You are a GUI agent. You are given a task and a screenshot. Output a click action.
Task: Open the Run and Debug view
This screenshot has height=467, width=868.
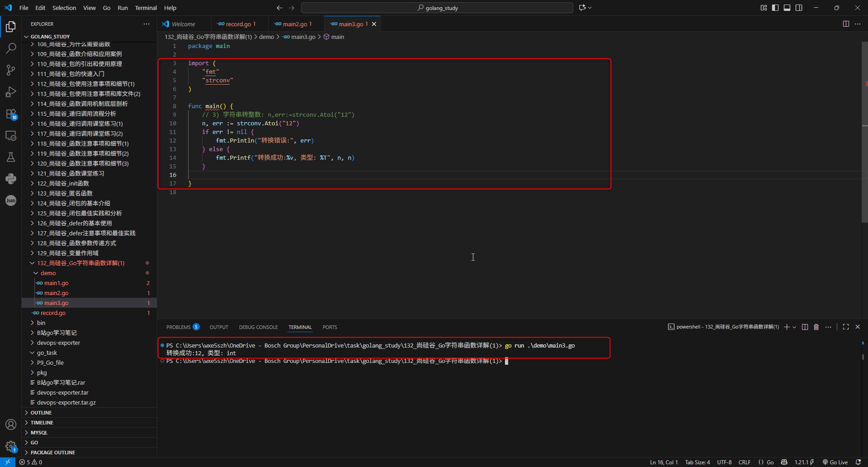[11, 92]
